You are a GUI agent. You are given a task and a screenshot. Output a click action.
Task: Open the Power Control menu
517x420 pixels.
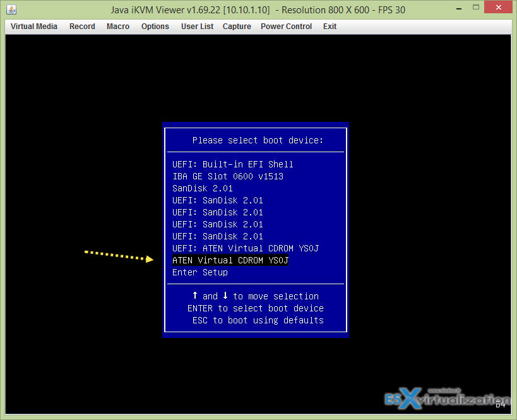286,27
